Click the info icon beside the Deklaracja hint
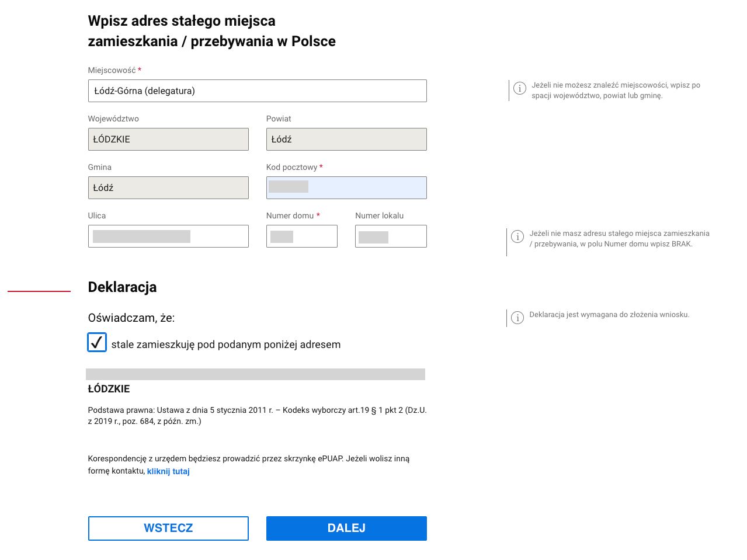This screenshot has height=560, width=747. coord(517,317)
